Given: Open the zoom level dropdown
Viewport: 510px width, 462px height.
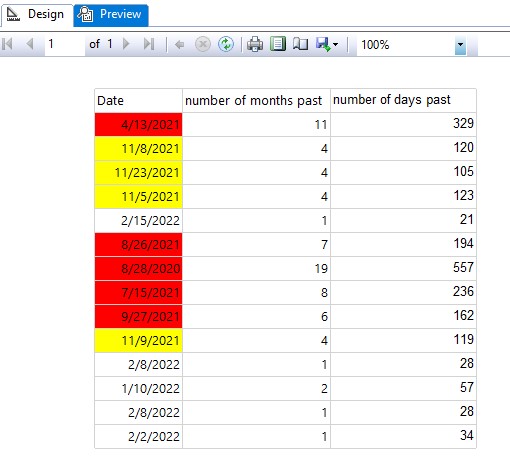Looking at the screenshot, I should pos(460,45).
